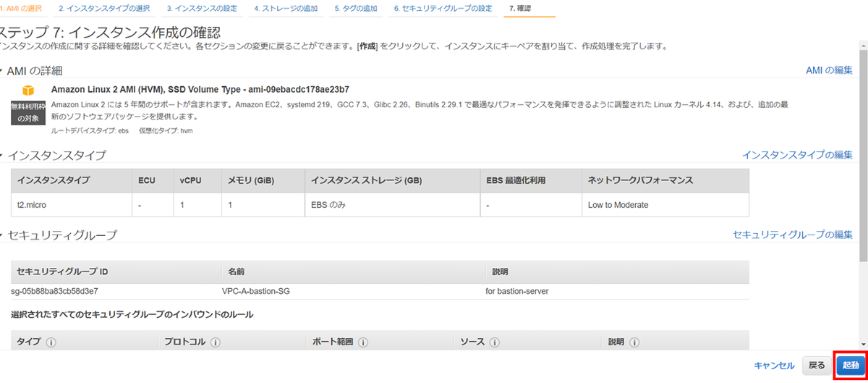The image size is (868, 383).
Task: Click the 'for bastion-server' description cell
Action: coord(517,291)
